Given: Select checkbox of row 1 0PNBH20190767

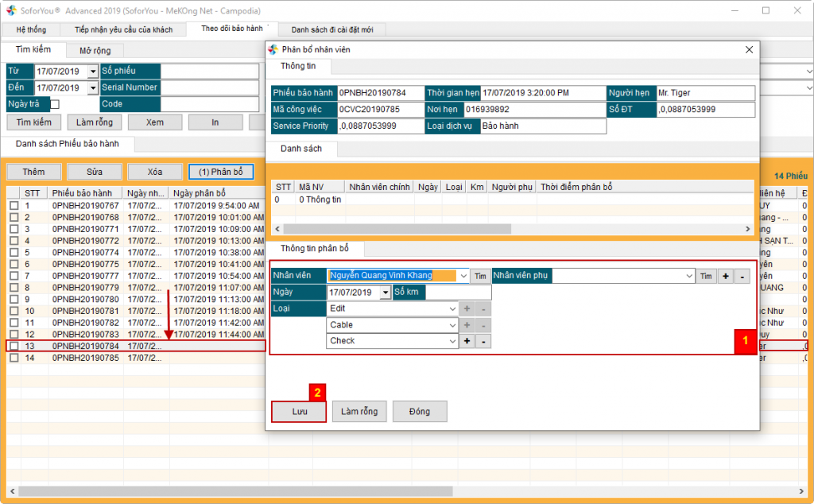Looking at the screenshot, I should coord(14,206).
